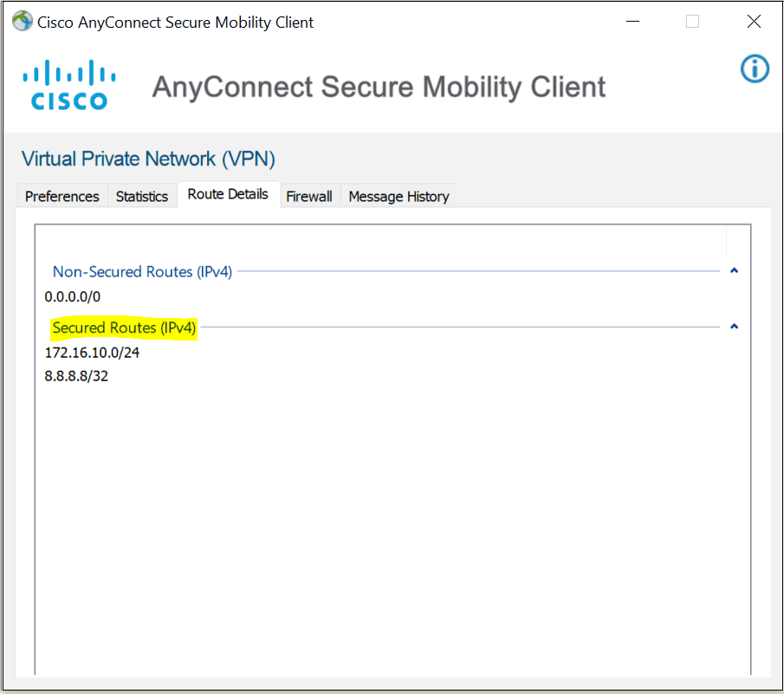View the Message History tab
Viewport: 784px width, 694px height.
pos(399,197)
